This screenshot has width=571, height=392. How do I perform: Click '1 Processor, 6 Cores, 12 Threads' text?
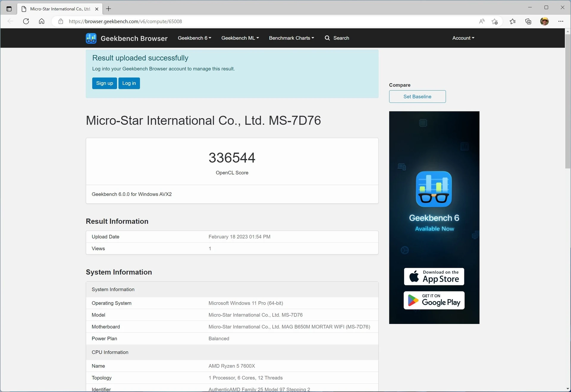coord(246,378)
